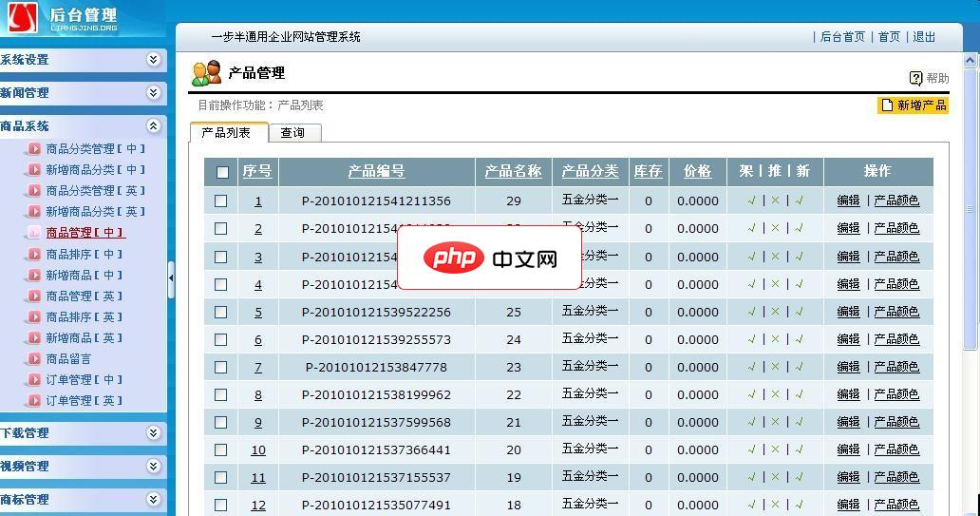Switch to the 产品列表 tab
This screenshot has height=516, width=980.
(229, 133)
